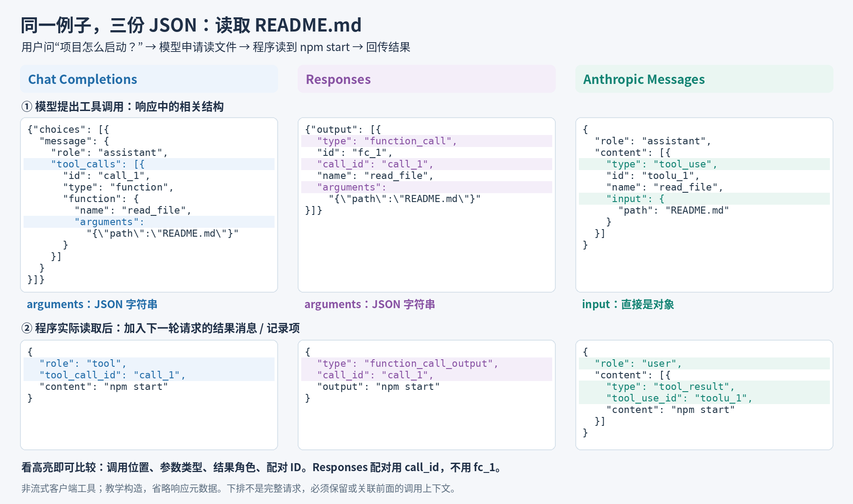Click the "id": "fc_1", line
853x504 pixels.
click(355, 153)
